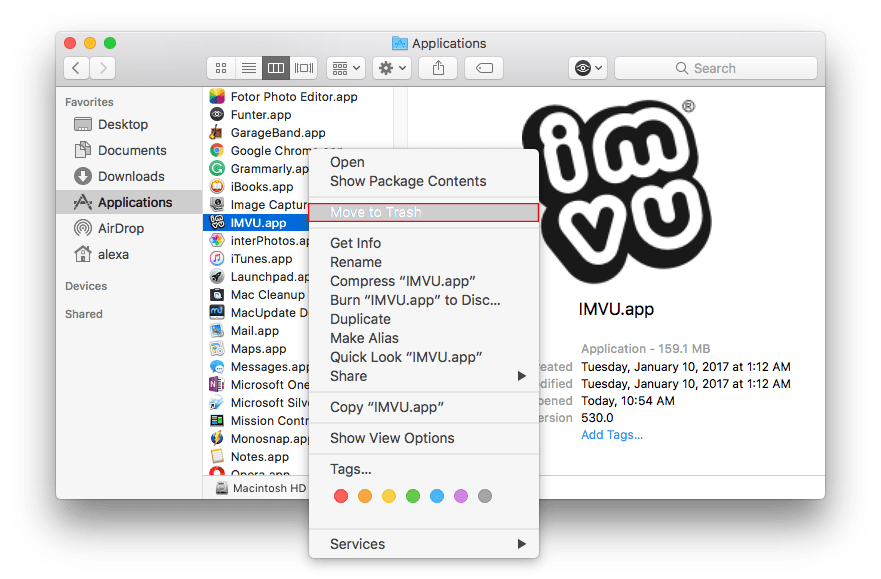Select the red tag color swatch

[341, 495]
